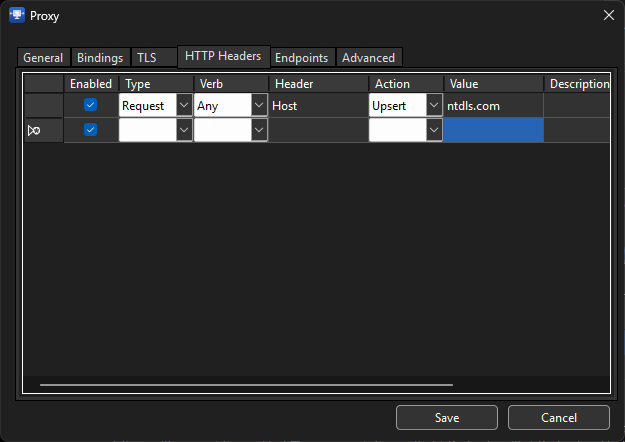This screenshot has height=442, width=625.
Task: Uncheck Enabled for the Host header row
Action: coord(90,105)
